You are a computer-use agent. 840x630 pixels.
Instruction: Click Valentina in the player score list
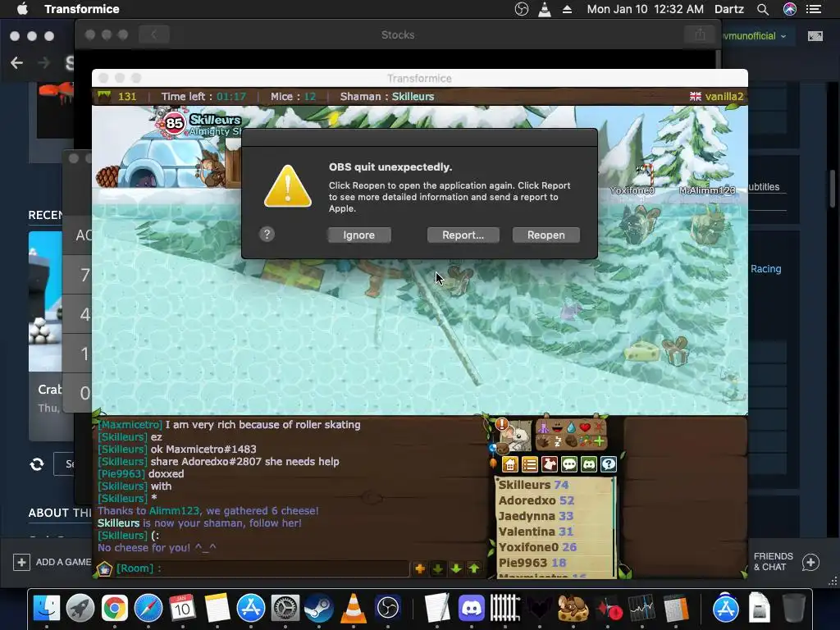coord(527,532)
